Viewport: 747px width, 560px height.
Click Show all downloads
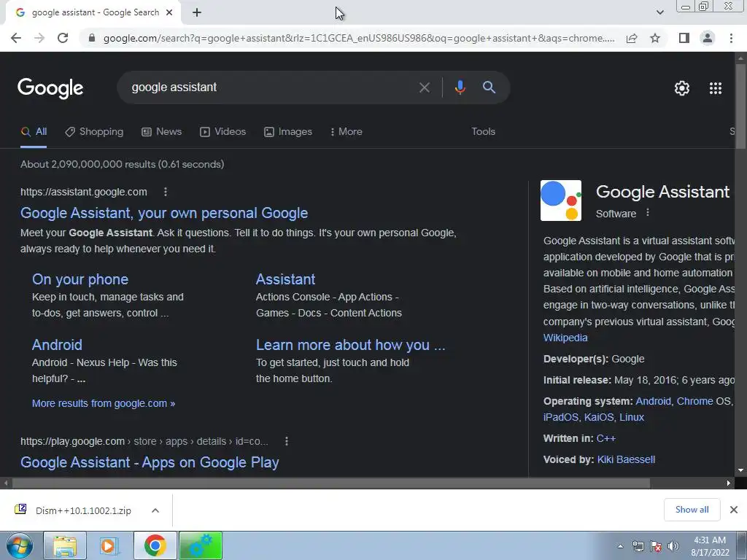[692, 510]
